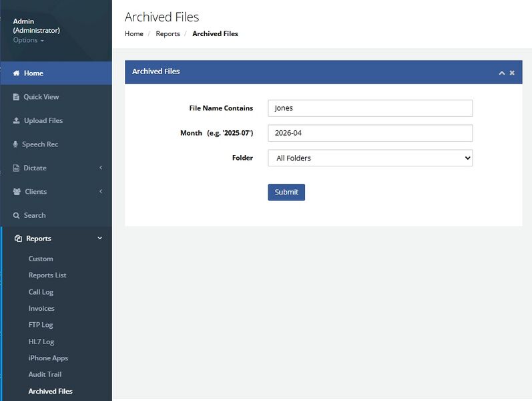Click the Dictate file icon

16,168
